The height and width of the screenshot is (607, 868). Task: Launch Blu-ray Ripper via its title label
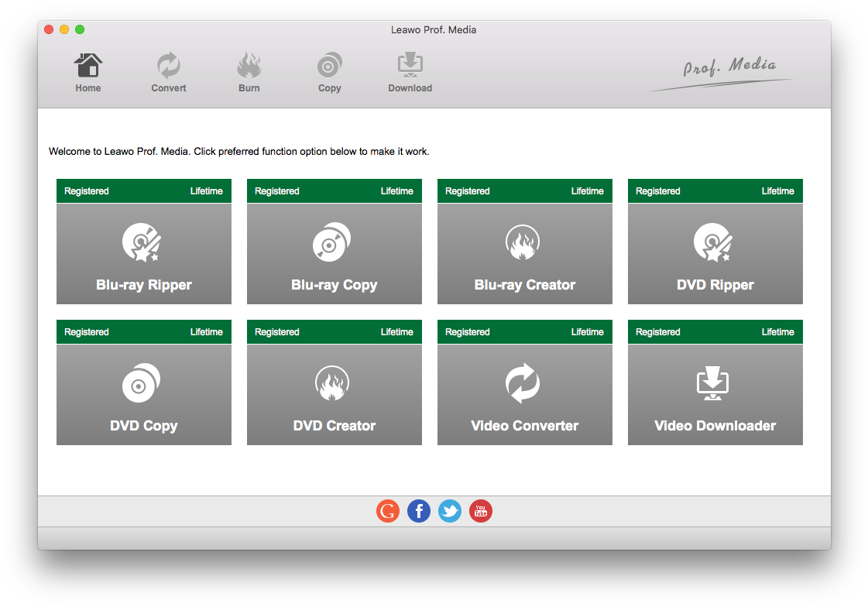tap(144, 285)
